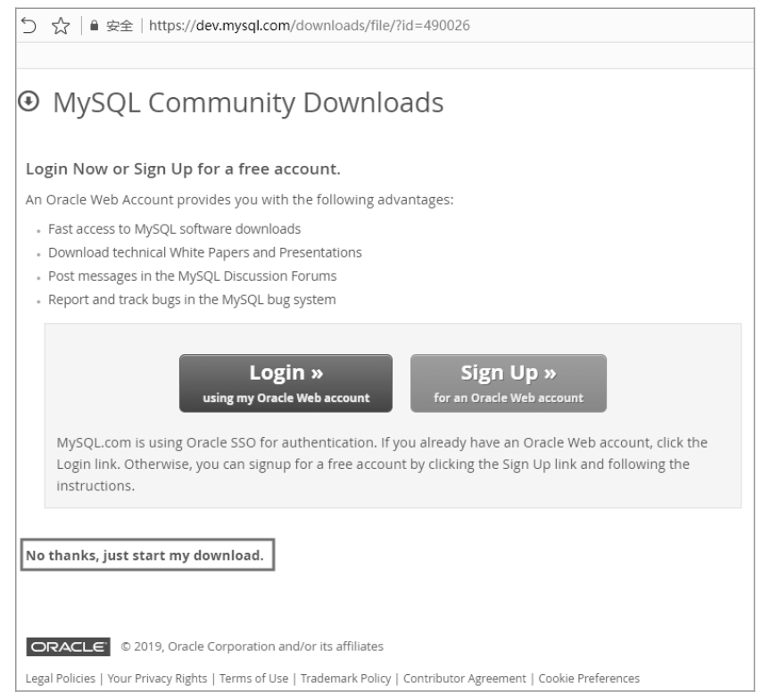
Task: Click the Login Now or Sign Up heading
Action: coord(183,169)
